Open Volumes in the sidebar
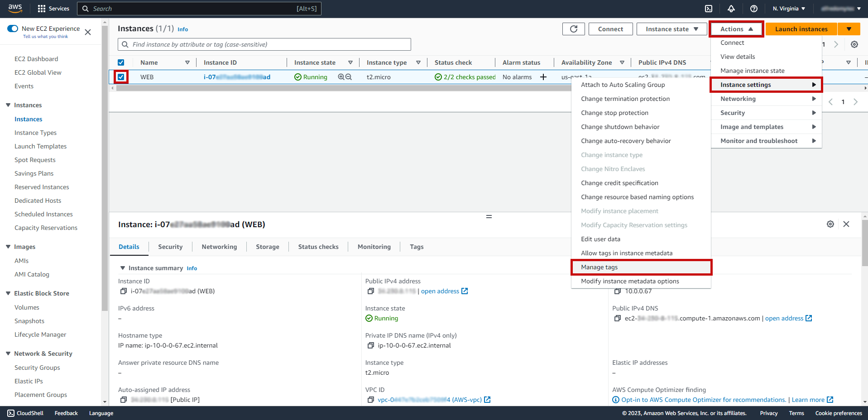Viewport: 868px width, 420px height. click(27, 307)
